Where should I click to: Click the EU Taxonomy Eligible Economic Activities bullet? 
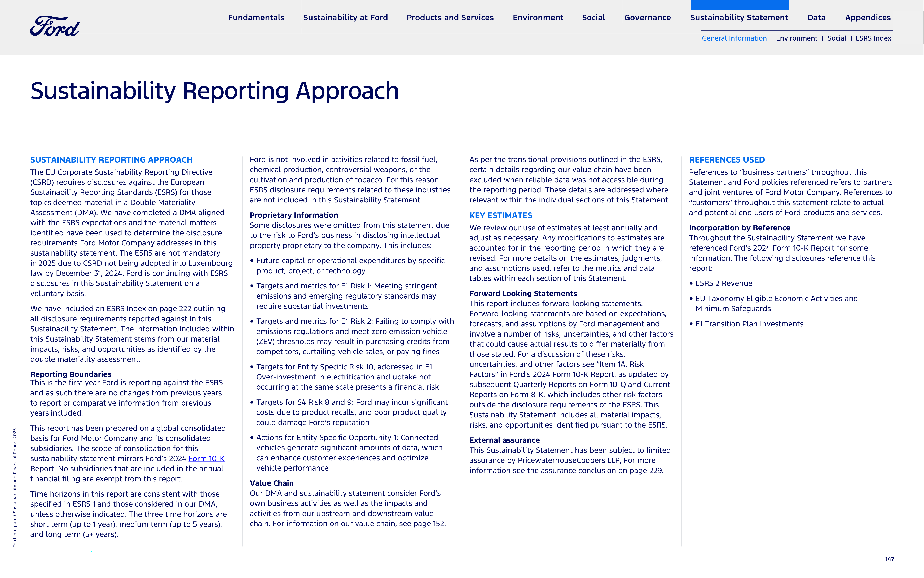[773, 304]
